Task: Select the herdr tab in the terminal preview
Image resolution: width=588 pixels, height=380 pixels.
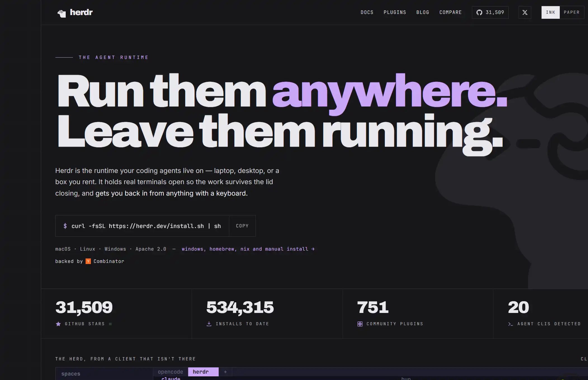Action: tap(203, 372)
